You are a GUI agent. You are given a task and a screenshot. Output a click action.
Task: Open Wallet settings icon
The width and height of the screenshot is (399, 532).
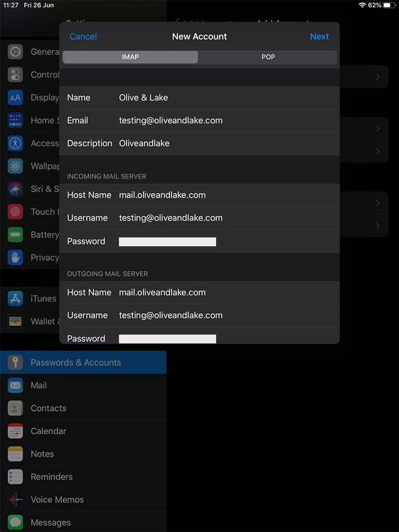15,321
